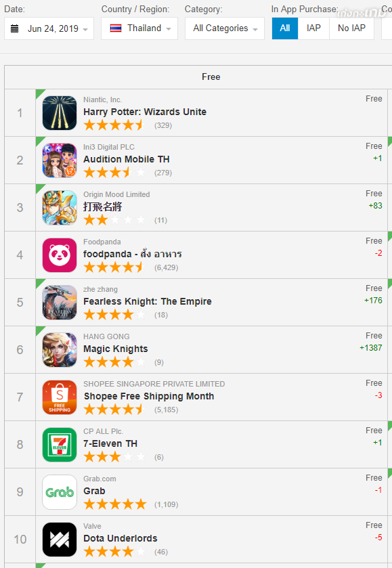The image size is (392, 568).
Task: Select the Free chart column header
Action: (x=211, y=77)
